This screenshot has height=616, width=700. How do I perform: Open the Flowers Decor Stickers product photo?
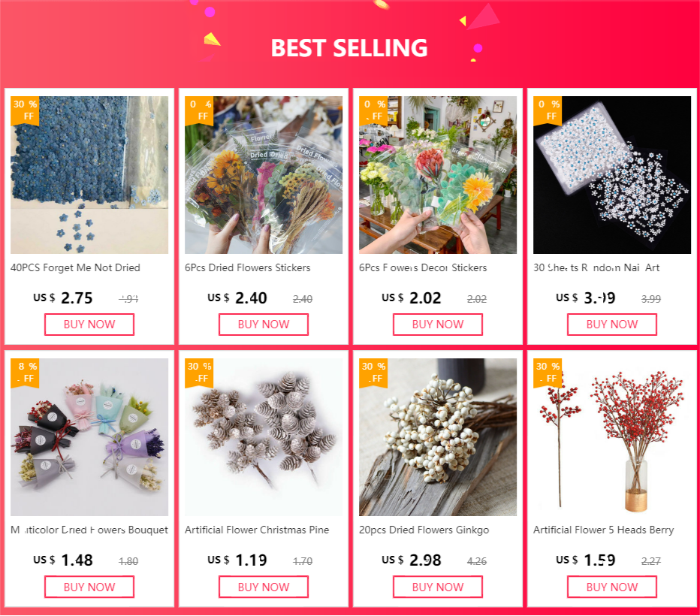coord(437,175)
